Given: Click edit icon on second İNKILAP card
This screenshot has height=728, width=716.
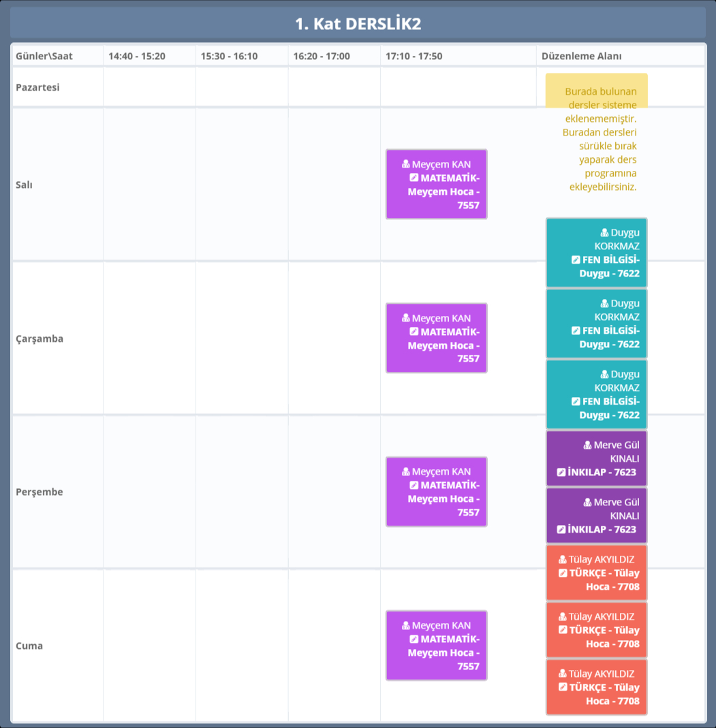Looking at the screenshot, I should pyautogui.click(x=561, y=529).
